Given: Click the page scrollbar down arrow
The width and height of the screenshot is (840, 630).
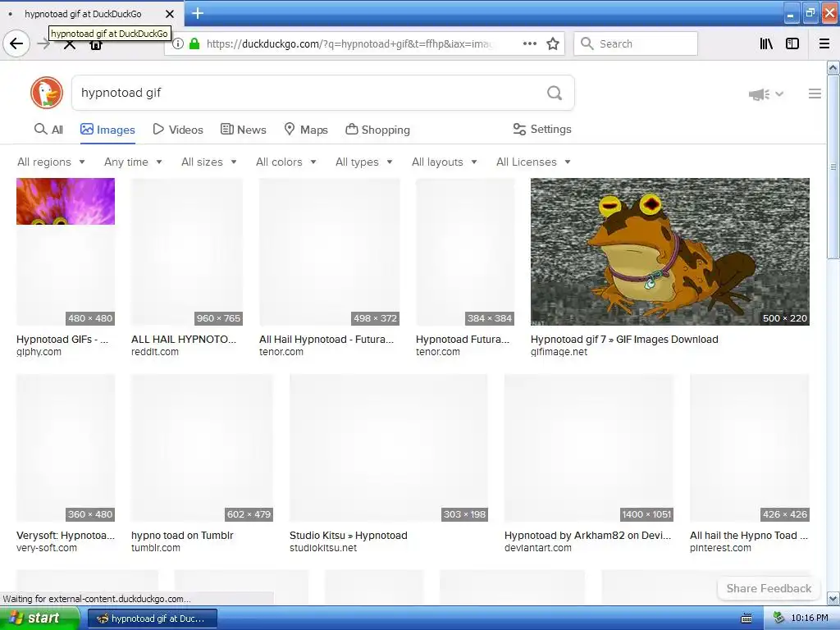Looking at the screenshot, I should click(x=833, y=598).
